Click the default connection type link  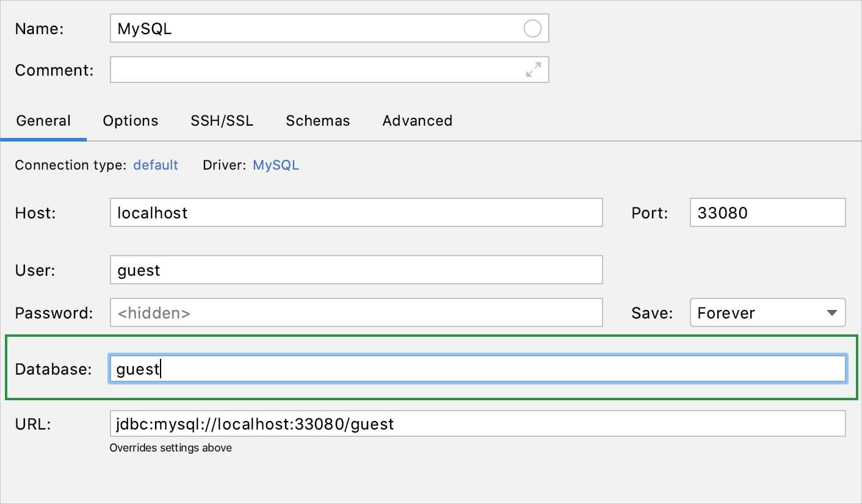pyautogui.click(x=156, y=165)
